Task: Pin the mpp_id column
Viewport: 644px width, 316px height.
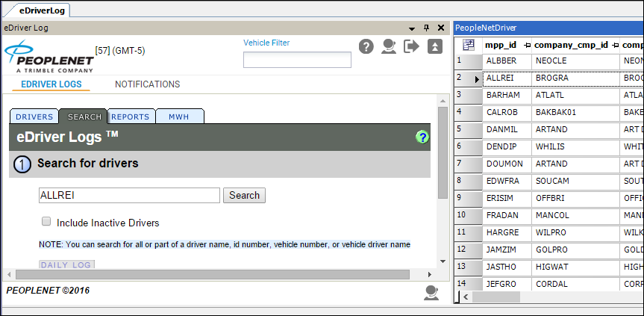Action: click(x=528, y=45)
